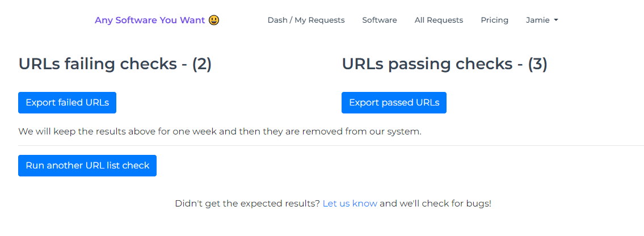Export the passed URLs
This screenshot has width=644, height=236.
394,103
